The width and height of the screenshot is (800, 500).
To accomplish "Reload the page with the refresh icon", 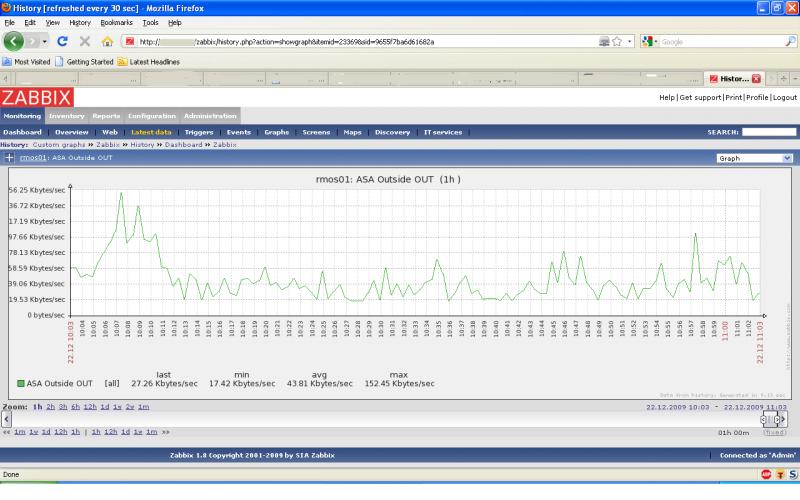I will (x=62, y=42).
